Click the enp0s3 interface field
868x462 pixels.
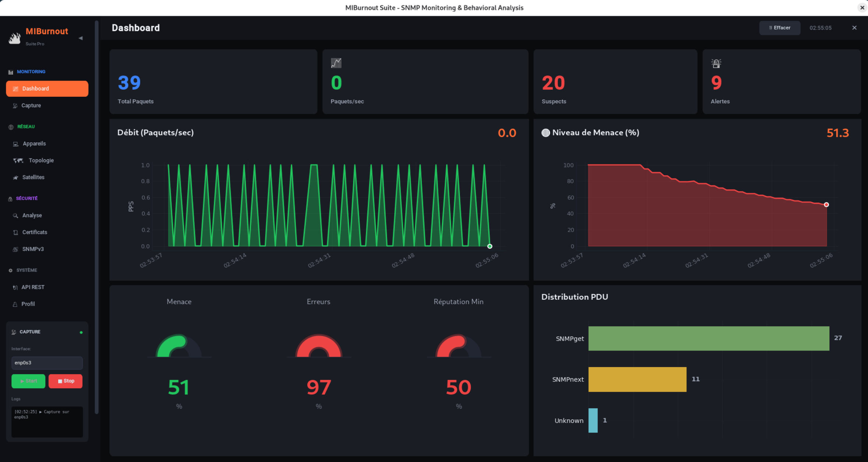click(x=47, y=363)
